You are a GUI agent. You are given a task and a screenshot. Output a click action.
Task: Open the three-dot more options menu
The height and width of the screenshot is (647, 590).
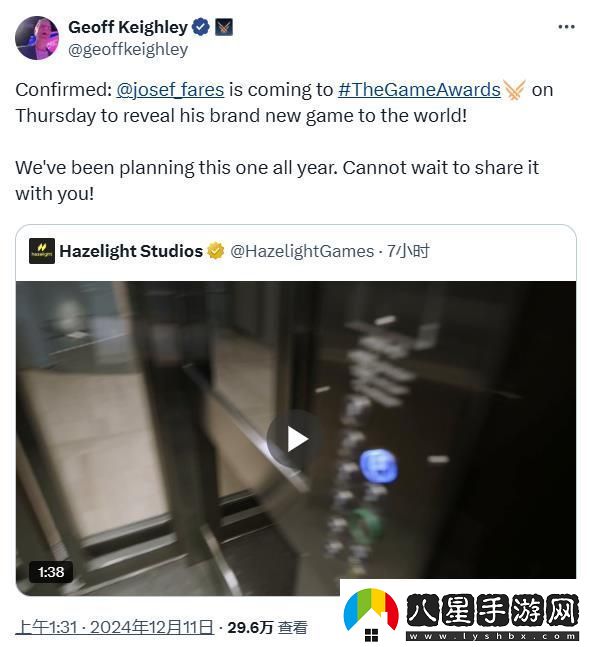pyautogui.click(x=566, y=27)
